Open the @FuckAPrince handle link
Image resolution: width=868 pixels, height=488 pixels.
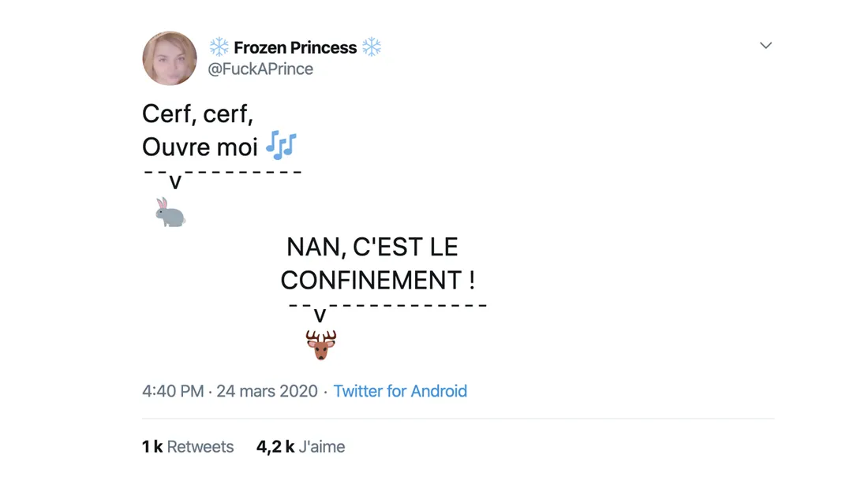click(260, 69)
